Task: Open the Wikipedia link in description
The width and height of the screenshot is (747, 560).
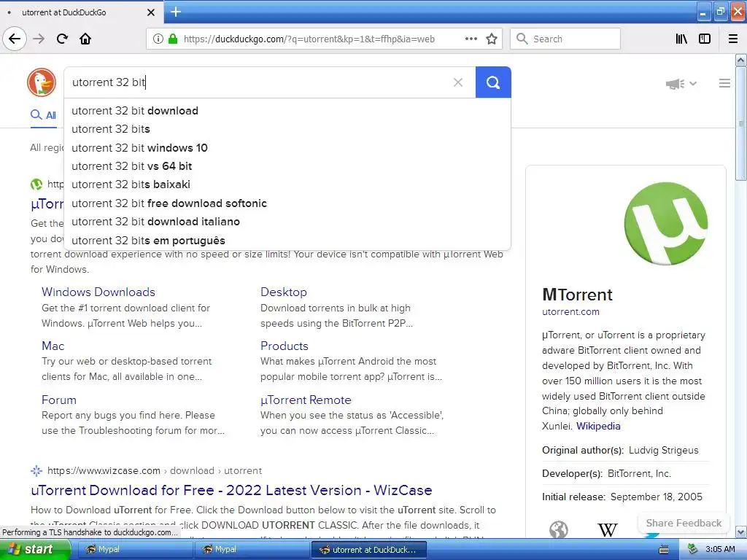Action: coord(598,426)
